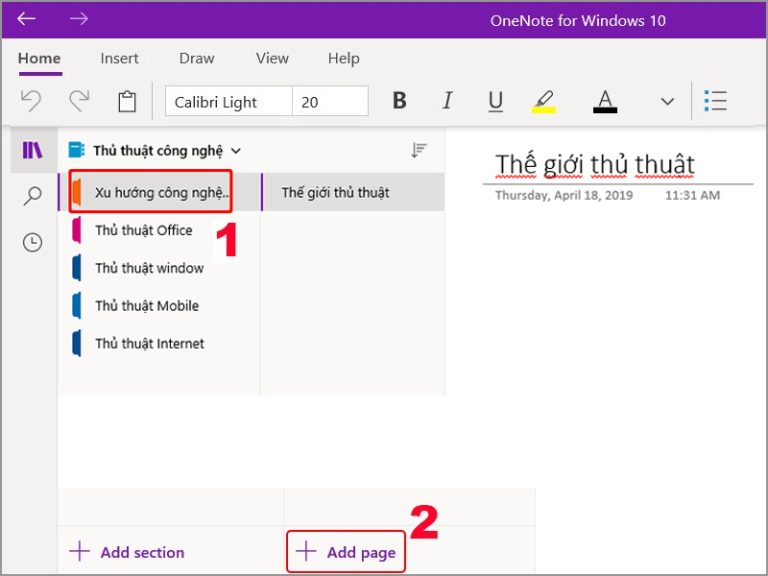Click the page title Thế giới thủ thuật
This screenshot has width=768, height=576.
tap(595, 165)
